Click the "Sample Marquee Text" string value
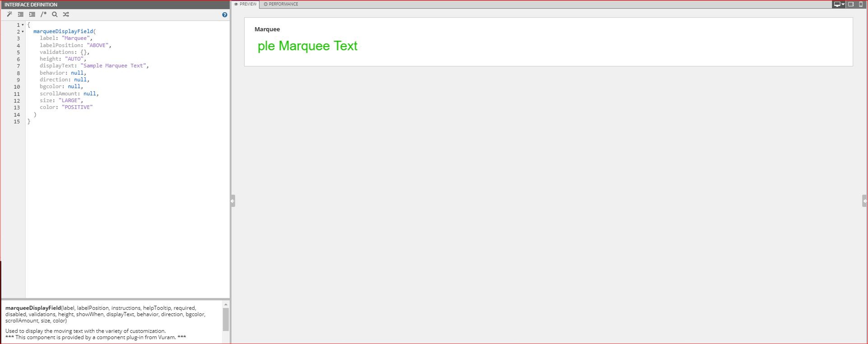 (113, 66)
